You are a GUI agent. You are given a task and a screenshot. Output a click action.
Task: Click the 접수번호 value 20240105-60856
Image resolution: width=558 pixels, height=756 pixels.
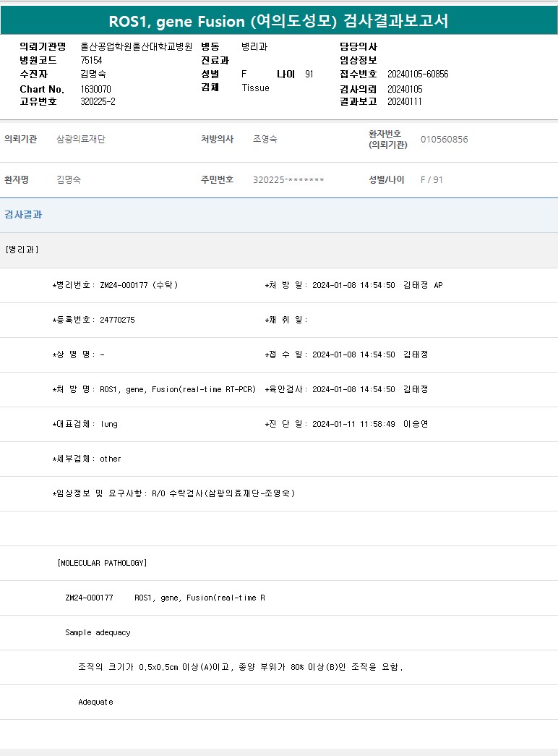(x=418, y=74)
